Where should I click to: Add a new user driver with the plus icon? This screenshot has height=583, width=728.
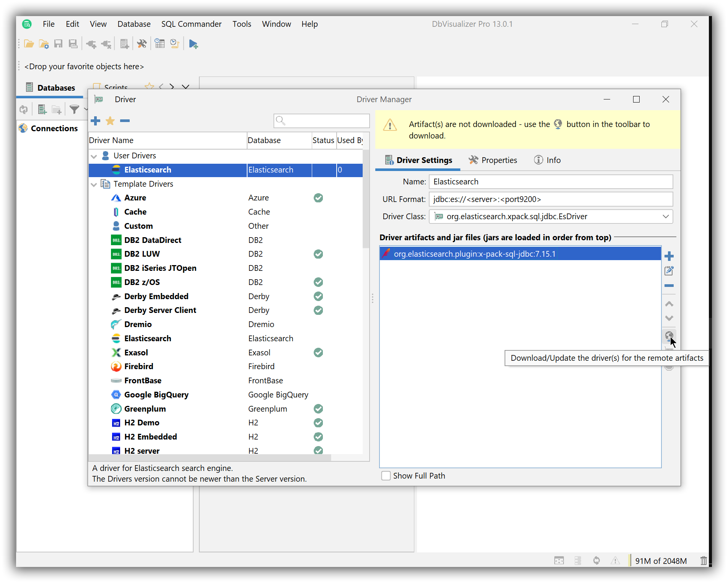(x=95, y=121)
